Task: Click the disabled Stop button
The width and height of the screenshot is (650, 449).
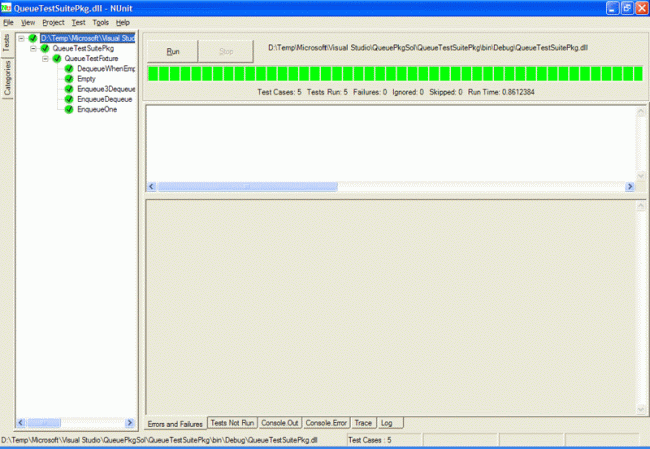Action: tap(226, 51)
